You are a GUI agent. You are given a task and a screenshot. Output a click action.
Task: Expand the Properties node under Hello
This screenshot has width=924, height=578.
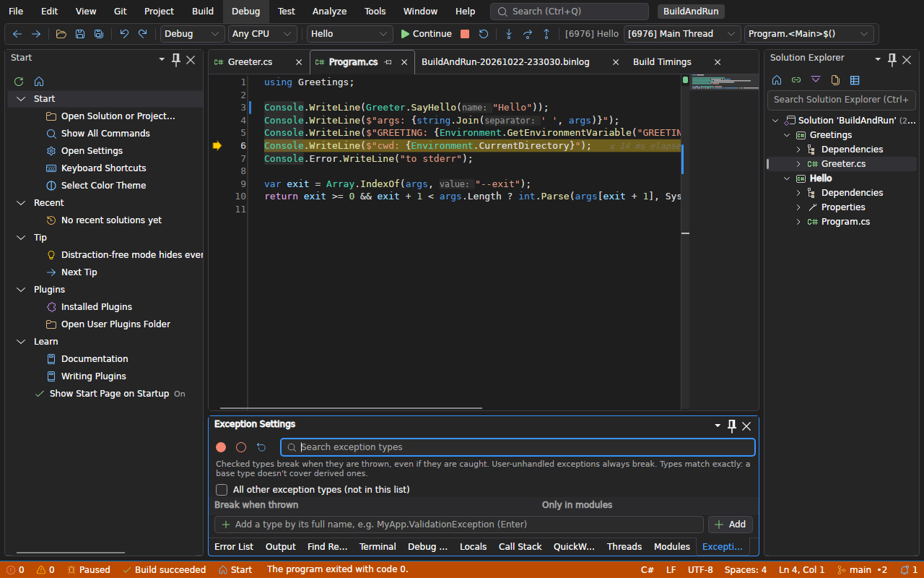tap(798, 207)
